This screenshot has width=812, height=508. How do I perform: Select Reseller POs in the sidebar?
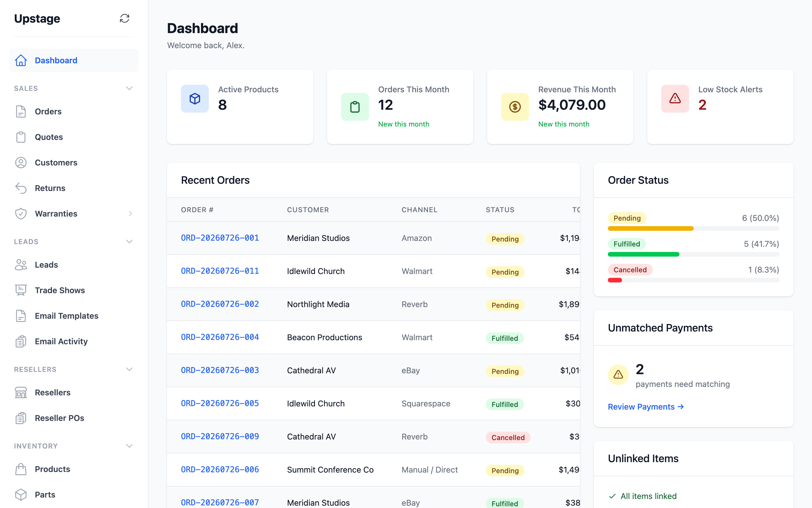[74, 418]
